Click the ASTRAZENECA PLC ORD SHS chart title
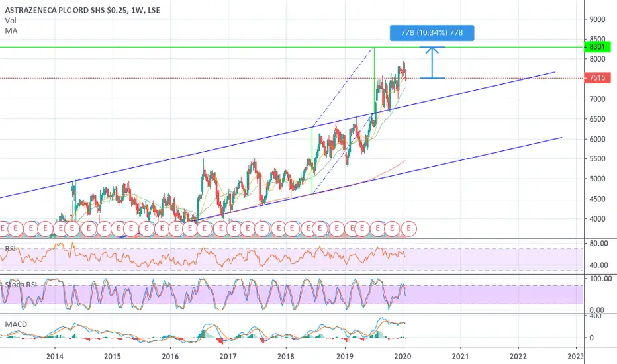Screen dimensions: 617x364 point(82,10)
